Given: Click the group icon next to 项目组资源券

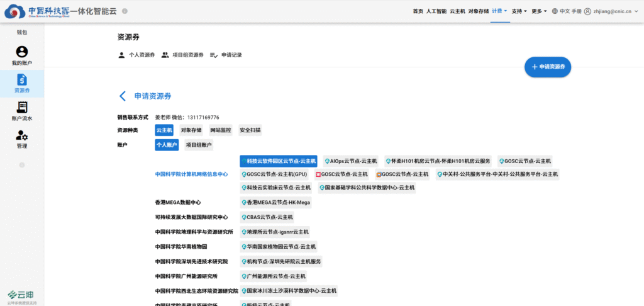Looking at the screenshot, I should click(165, 55).
